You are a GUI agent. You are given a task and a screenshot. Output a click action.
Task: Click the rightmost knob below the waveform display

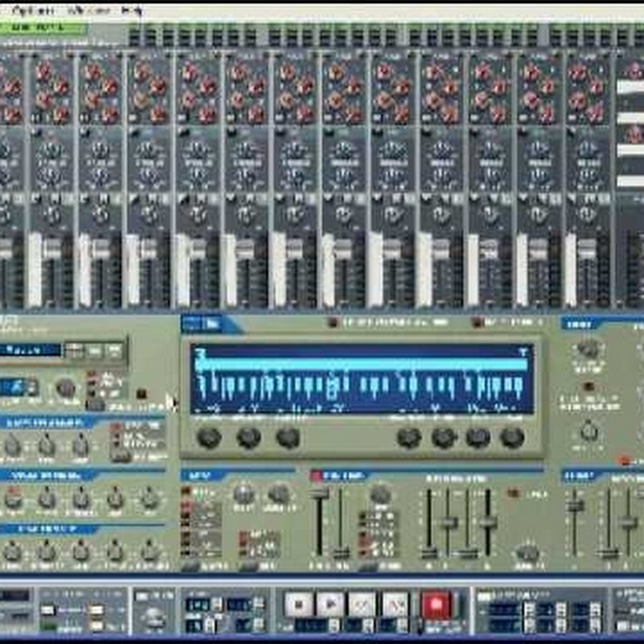[512, 437]
